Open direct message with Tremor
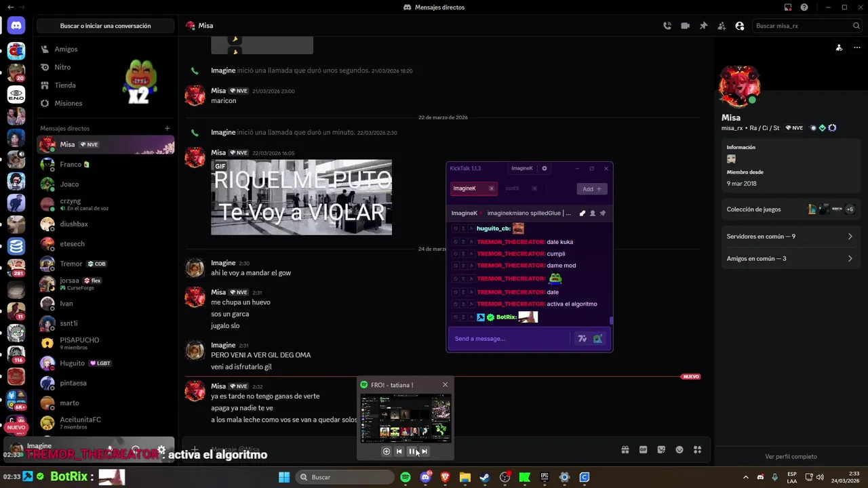Screen dimensions: 868x488 pos(106,264)
